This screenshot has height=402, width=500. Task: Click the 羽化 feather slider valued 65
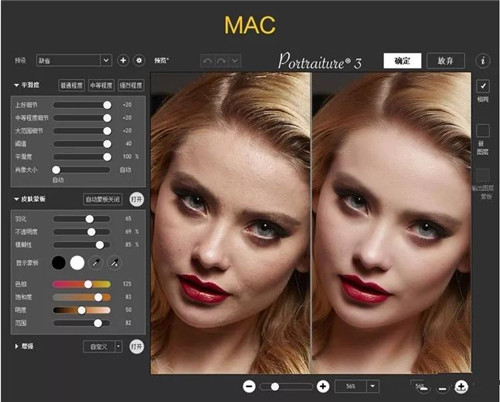click(82, 219)
